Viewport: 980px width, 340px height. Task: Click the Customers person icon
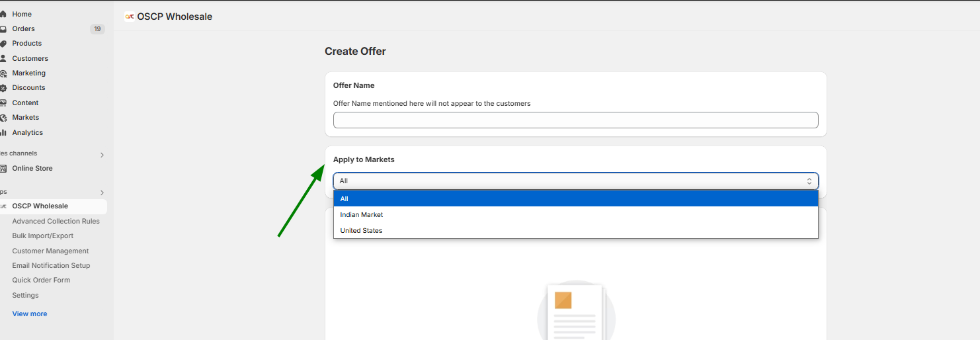[x=3, y=58]
